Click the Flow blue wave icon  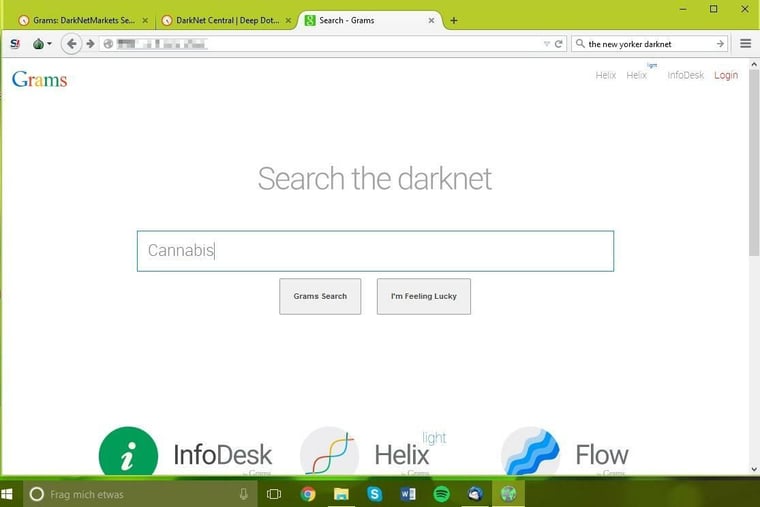point(530,453)
